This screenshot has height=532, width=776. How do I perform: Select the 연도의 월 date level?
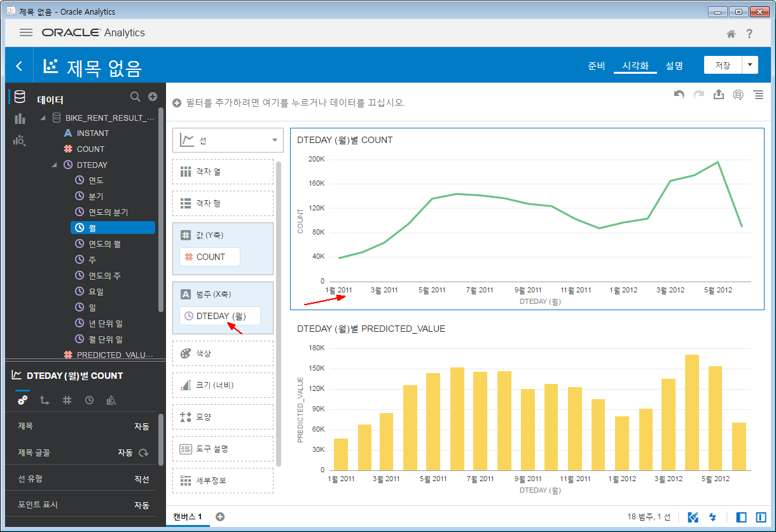pyautogui.click(x=104, y=243)
